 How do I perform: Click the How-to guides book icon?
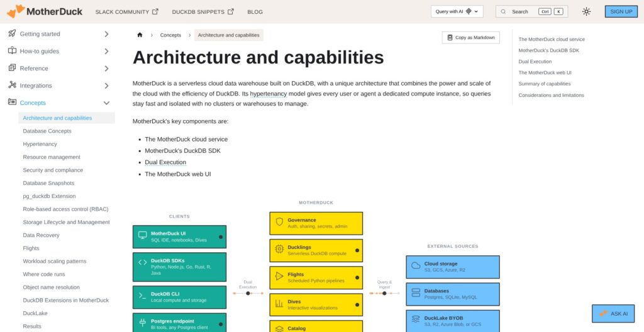12,51
